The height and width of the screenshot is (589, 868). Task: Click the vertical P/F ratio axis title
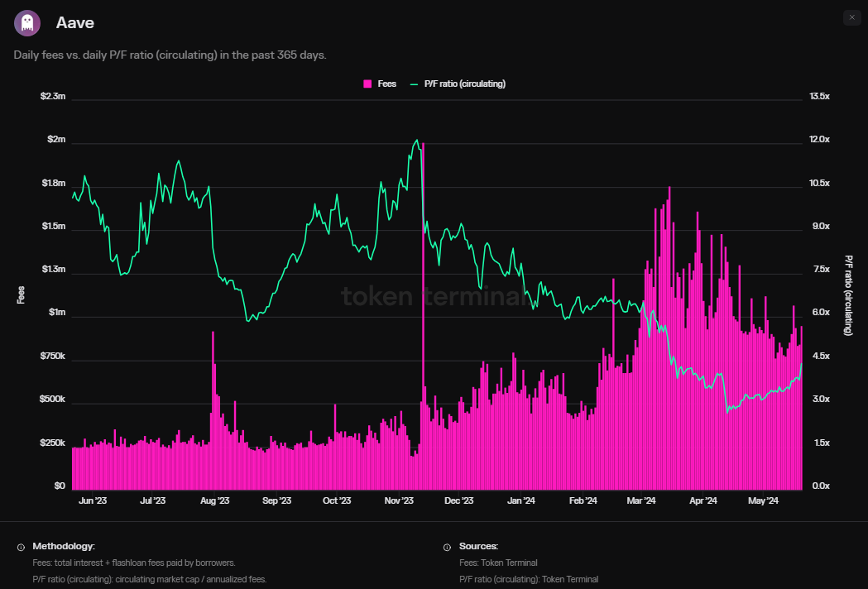[x=848, y=295]
